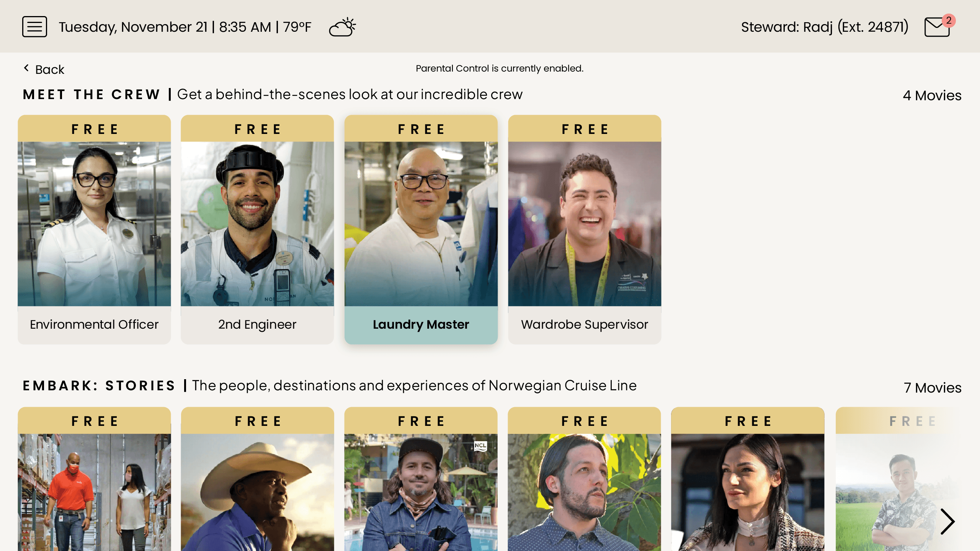Open the cowboy hat man story

[257, 479]
